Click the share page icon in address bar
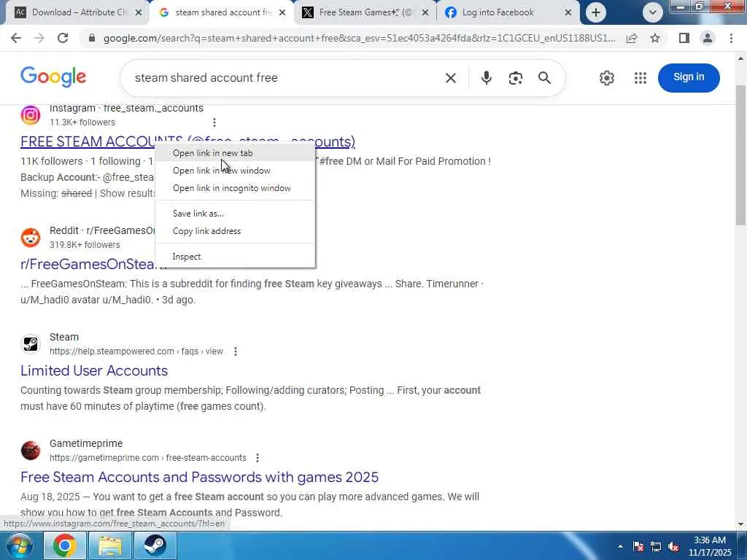This screenshot has height=560, width=747. click(x=632, y=38)
